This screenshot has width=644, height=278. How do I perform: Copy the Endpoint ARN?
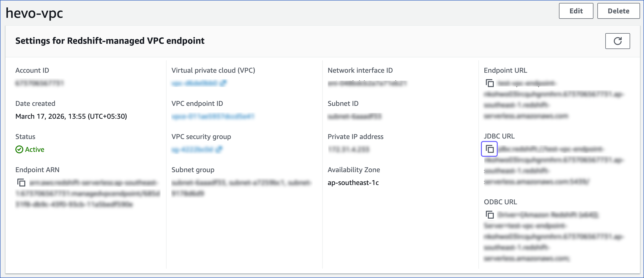pyautogui.click(x=21, y=183)
